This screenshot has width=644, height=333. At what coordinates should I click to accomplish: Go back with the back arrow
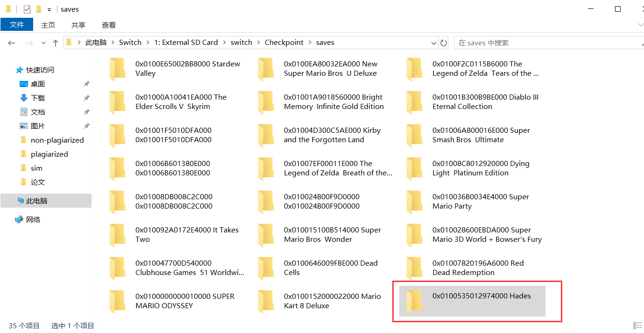pyautogui.click(x=12, y=43)
